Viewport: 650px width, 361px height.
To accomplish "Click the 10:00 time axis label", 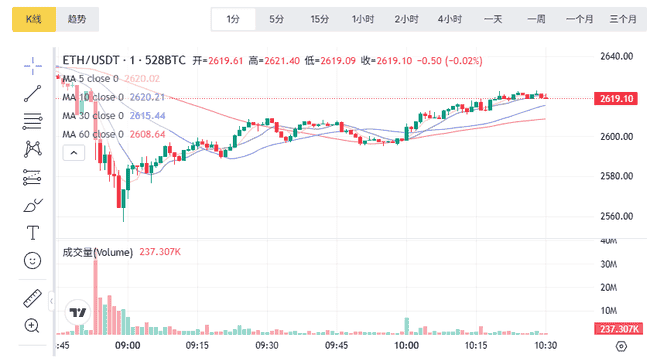I will [406, 346].
